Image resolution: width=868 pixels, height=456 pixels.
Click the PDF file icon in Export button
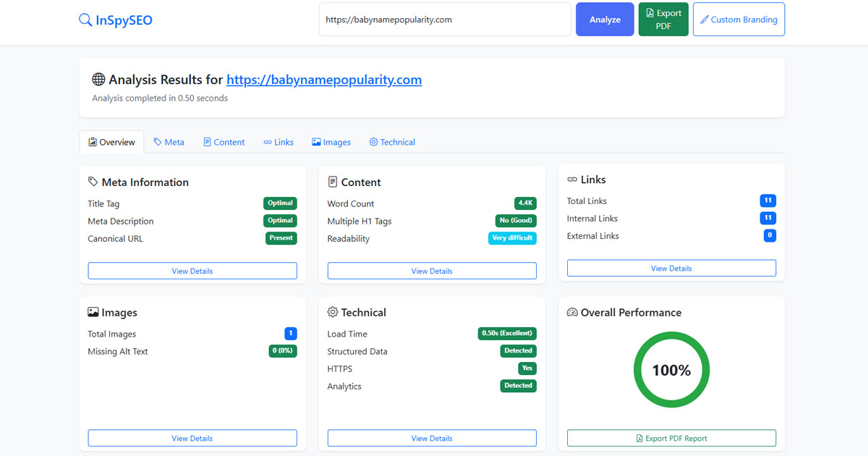(x=650, y=13)
